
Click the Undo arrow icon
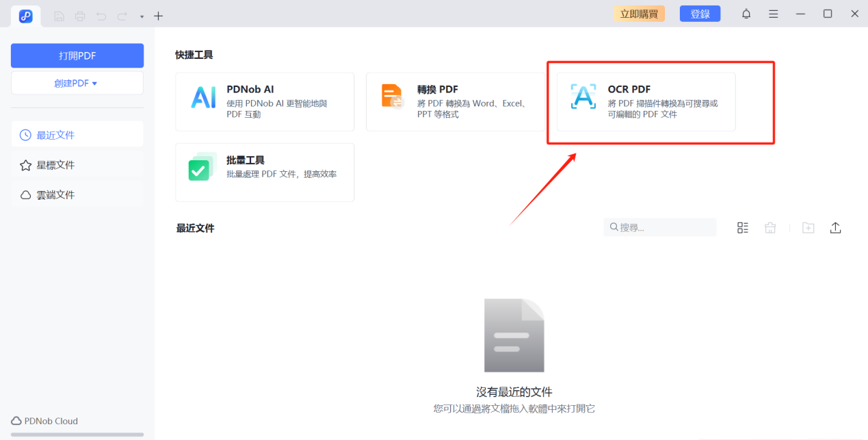[x=100, y=16]
